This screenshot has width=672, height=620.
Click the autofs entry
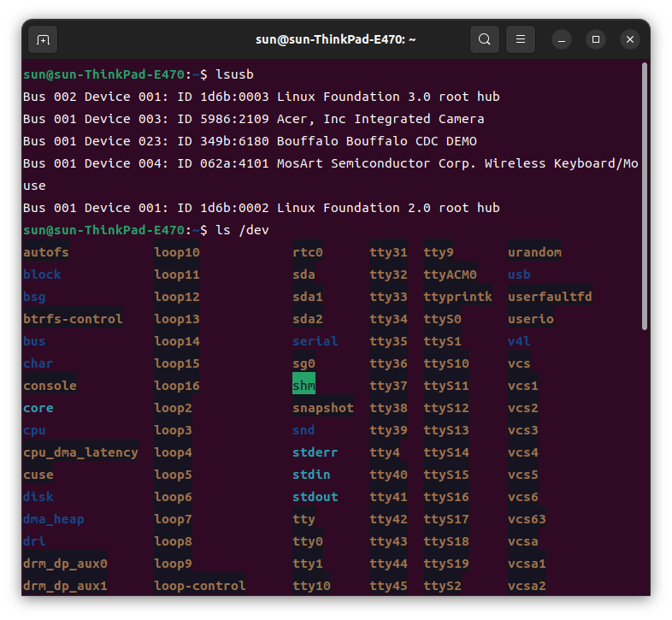point(46,252)
